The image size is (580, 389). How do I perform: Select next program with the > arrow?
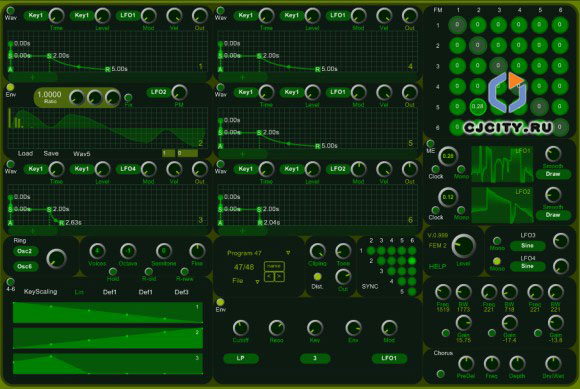(x=279, y=276)
